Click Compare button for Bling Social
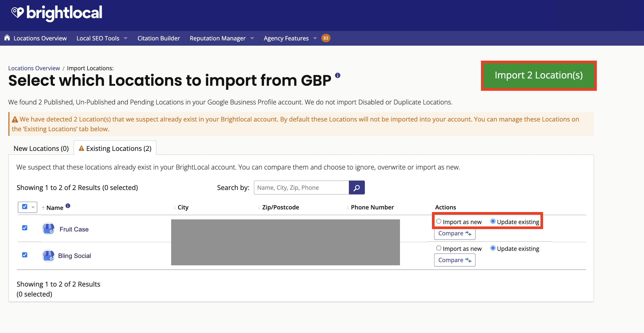The height and width of the screenshot is (333, 644). (x=454, y=260)
